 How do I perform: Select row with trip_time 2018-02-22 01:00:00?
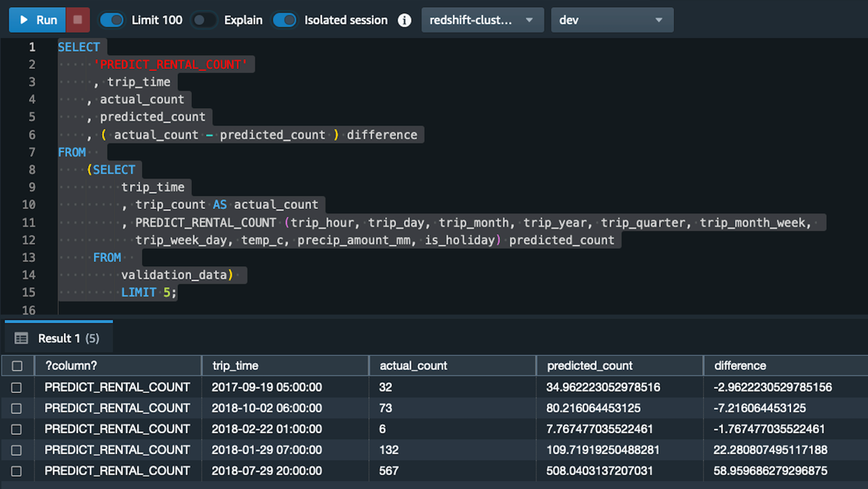16,429
